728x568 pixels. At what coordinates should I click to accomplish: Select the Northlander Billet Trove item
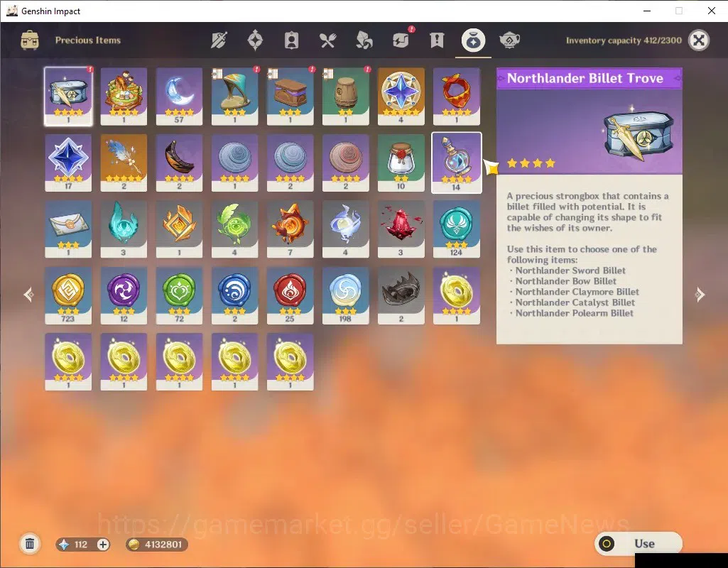point(68,97)
